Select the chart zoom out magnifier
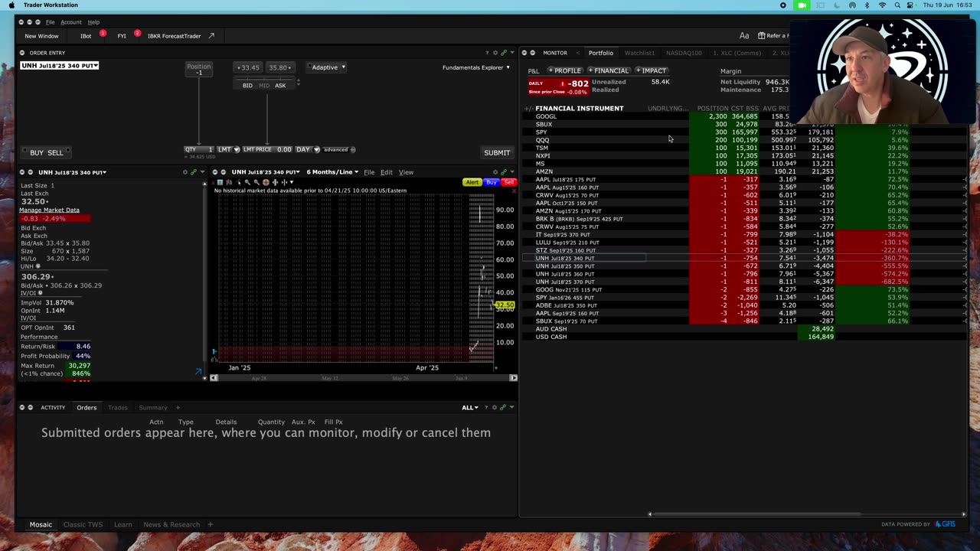The image size is (980, 551). 256,182
